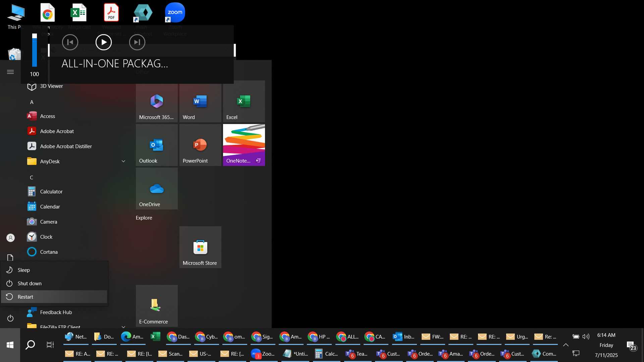
Task: Open Documents icon in Start sidebar
Action: pyautogui.click(x=10, y=258)
